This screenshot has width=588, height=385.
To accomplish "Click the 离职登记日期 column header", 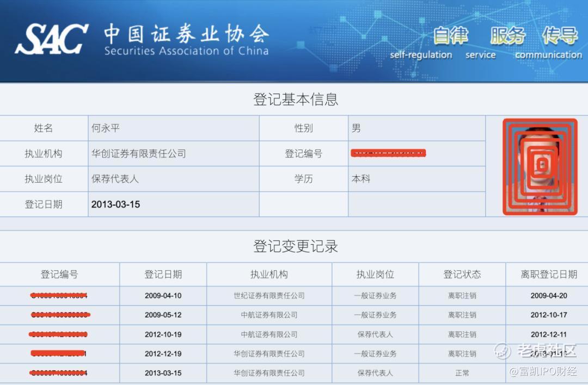I will tap(549, 275).
